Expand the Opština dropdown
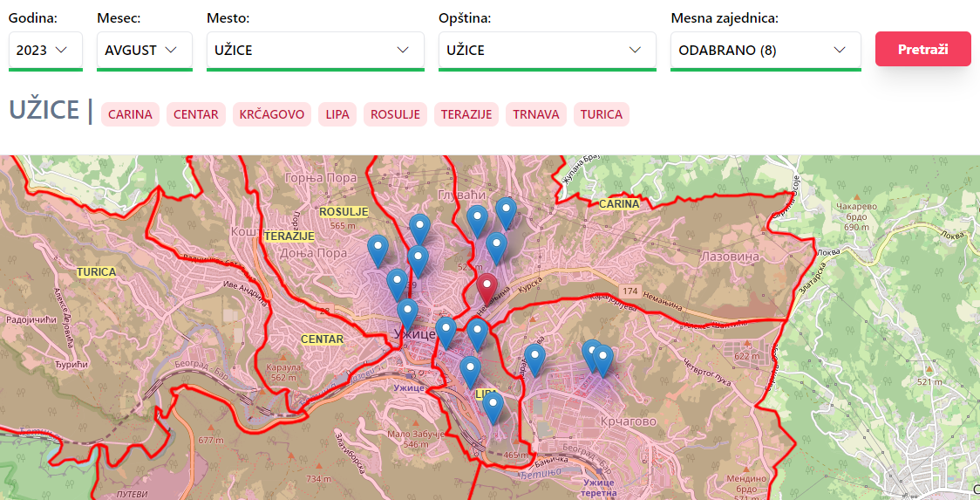This screenshot has height=500, width=980. 547,51
